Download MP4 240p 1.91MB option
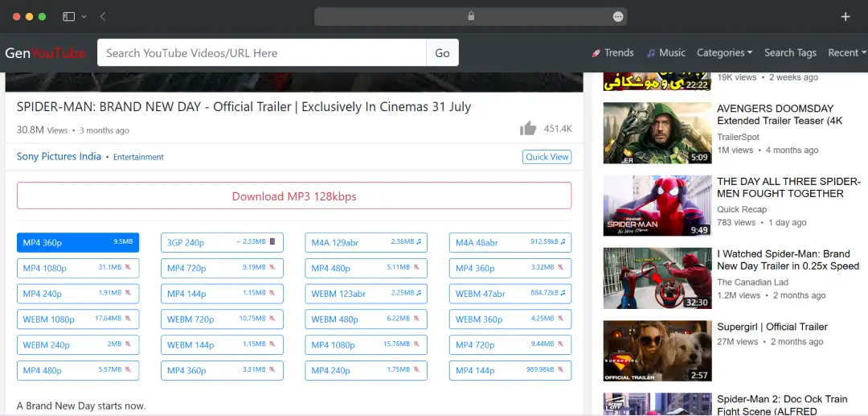This screenshot has width=868, height=416. pos(78,294)
